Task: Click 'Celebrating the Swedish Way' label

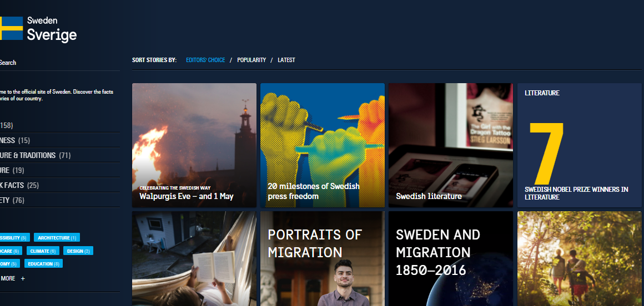Action: tap(175, 188)
